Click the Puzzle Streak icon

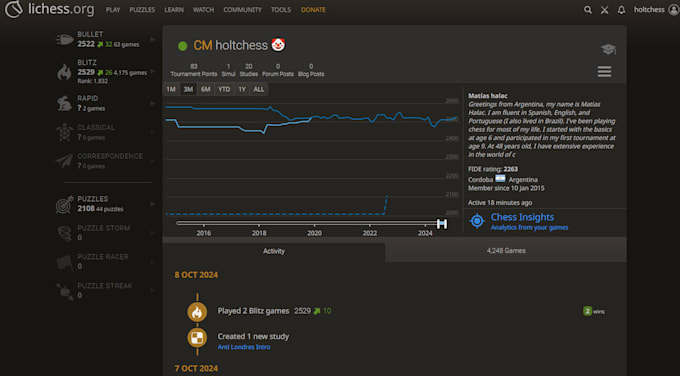tap(65, 291)
